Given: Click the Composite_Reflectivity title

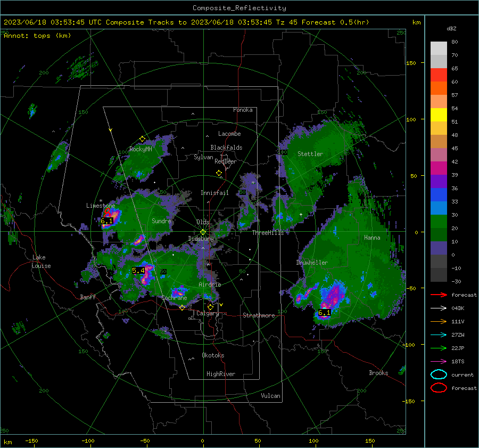Looking at the screenshot, I should click(x=240, y=8).
